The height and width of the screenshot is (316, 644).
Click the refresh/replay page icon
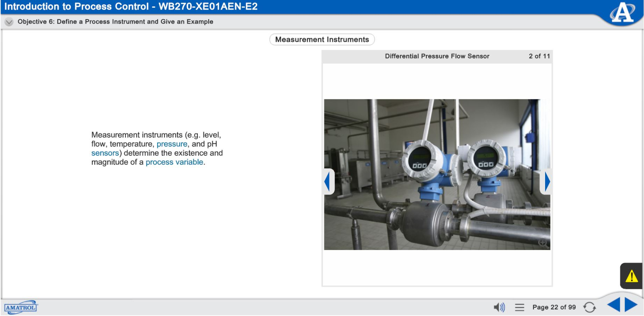(x=589, y=307)
